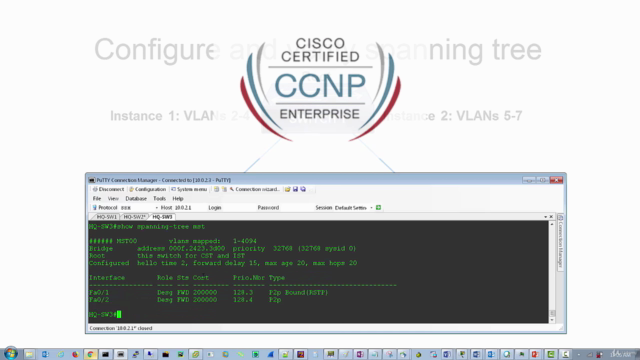Click the Fa0/1 interface row text
This screenshot has height=360, width=640.
tap(209, 293)
